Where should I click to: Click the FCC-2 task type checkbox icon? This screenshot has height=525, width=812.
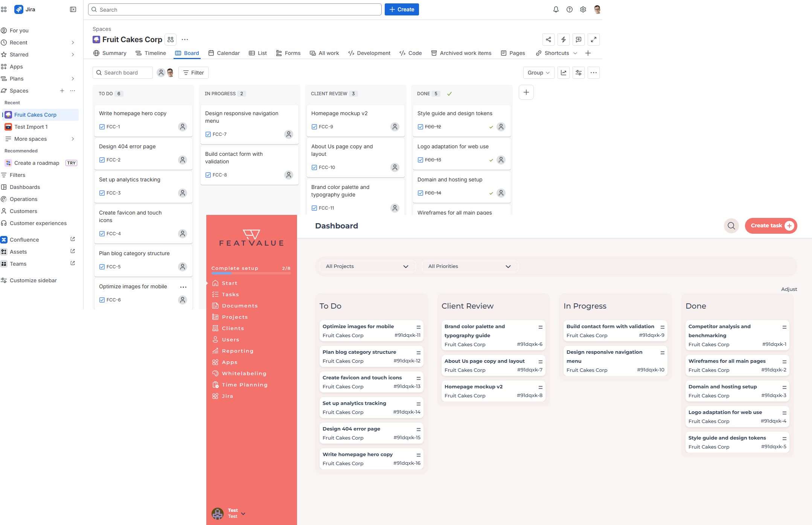[102, 160]
